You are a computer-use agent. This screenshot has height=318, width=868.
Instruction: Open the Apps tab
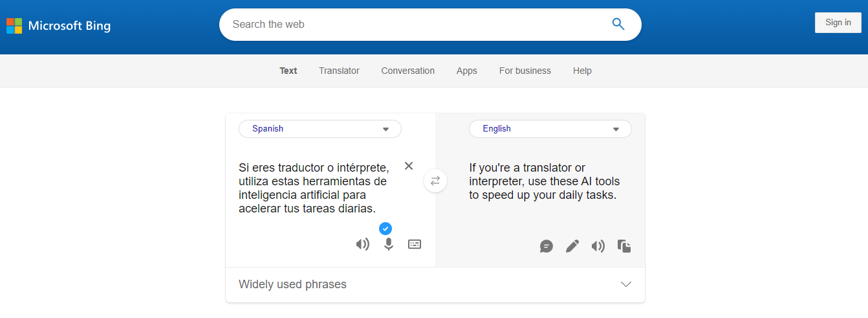(466, 71)
